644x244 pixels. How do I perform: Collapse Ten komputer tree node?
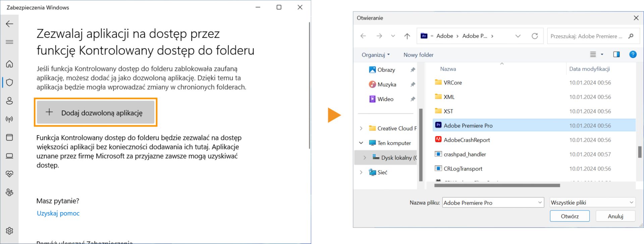[361, 143]
